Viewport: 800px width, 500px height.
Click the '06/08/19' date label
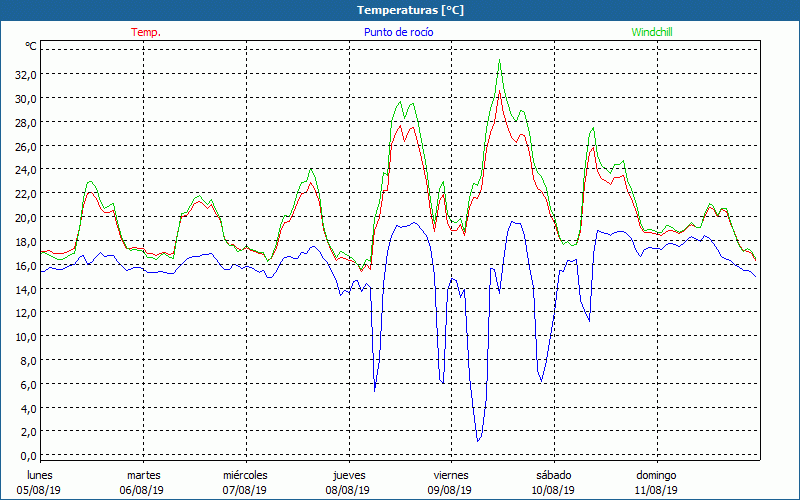(142, 490)
